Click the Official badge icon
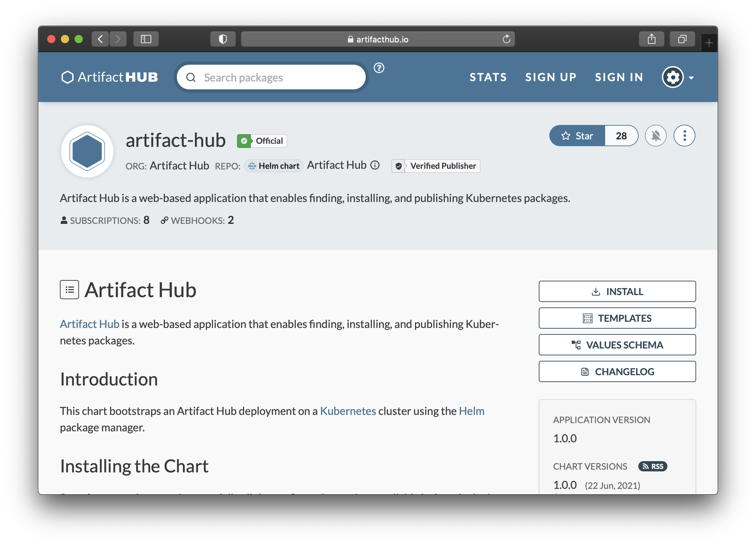756x545 pixels. click(x=244, y=141)
